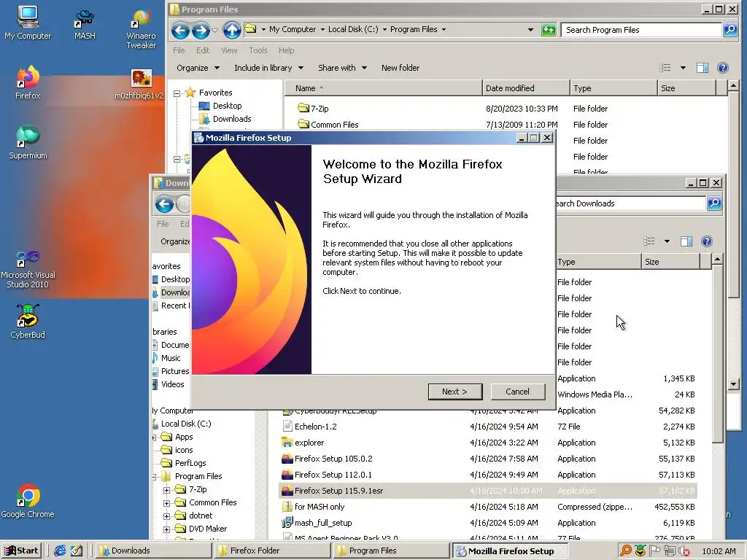Create a New folder in Program Files

pos(400,68)
